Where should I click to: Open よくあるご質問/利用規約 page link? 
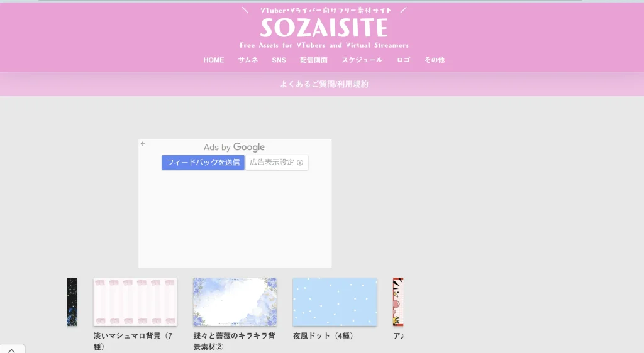pos(324,84)
